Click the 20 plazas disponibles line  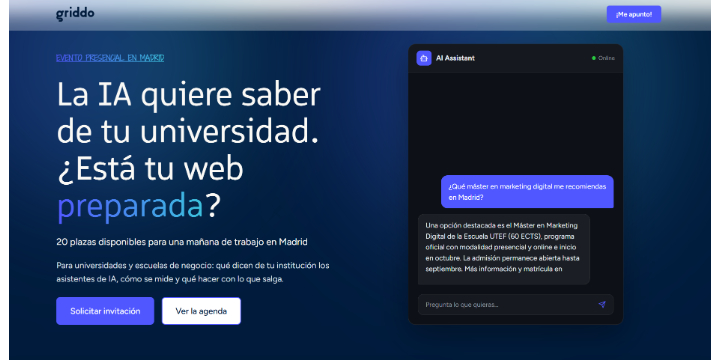click(182, 242)
